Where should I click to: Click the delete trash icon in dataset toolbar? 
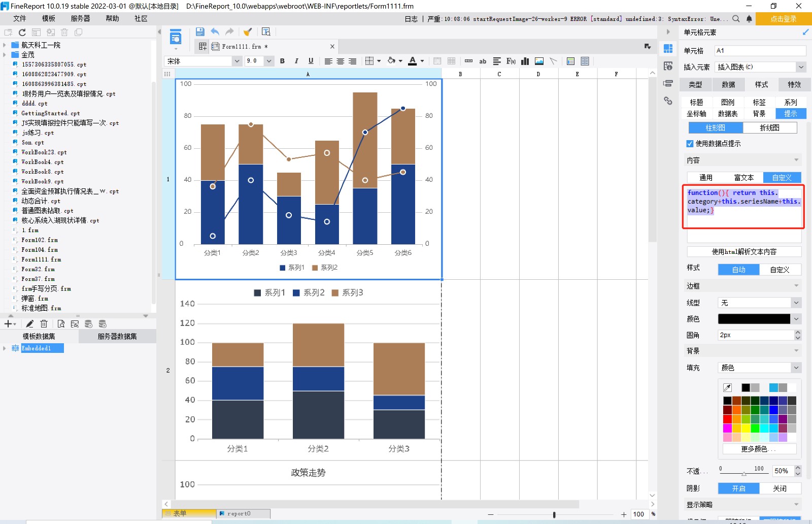44,324
